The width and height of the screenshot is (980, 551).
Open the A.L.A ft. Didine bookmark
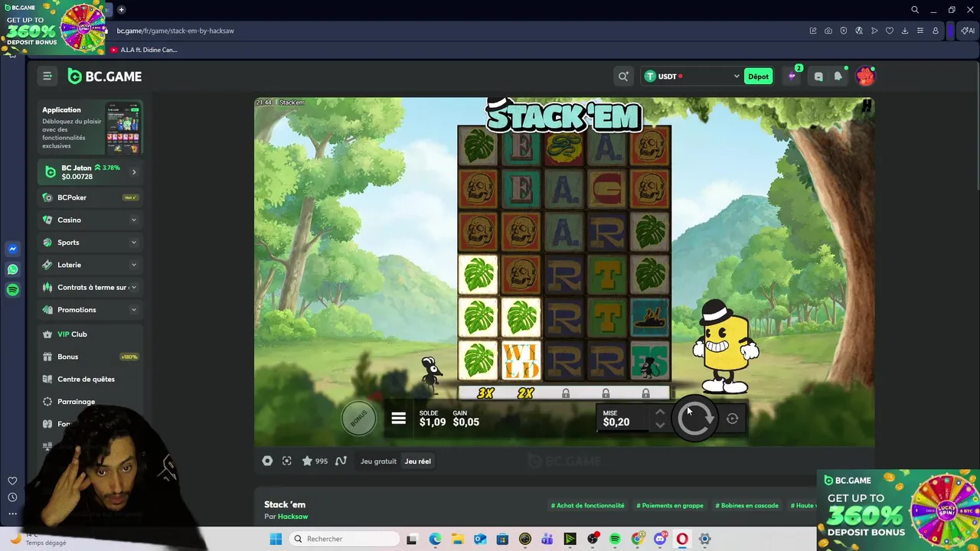[143, 50]
